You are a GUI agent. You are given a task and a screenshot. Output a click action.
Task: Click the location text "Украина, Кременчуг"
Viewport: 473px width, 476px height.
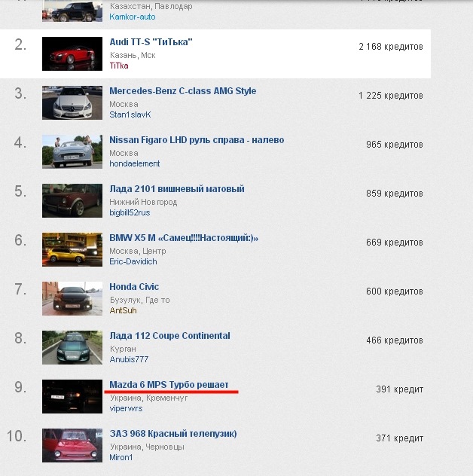pos(149,398)
